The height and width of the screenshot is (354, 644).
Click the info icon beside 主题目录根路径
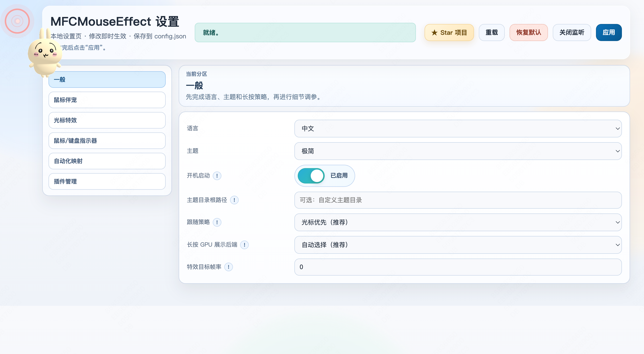[234, 200]
